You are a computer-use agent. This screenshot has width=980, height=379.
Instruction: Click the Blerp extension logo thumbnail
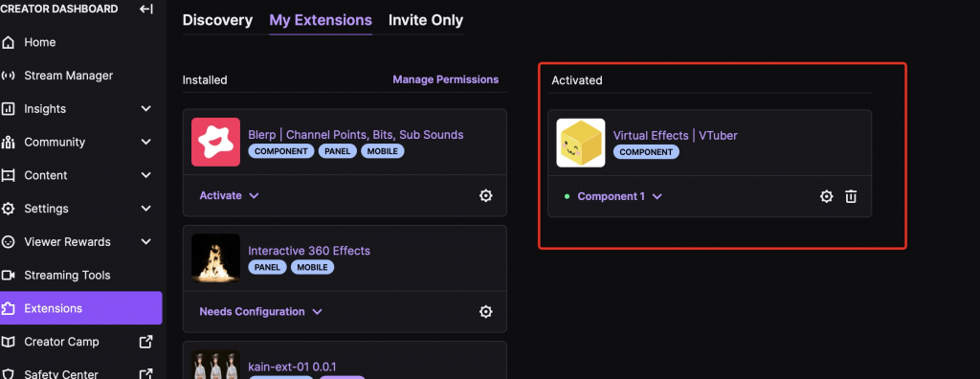(x=215, y=142)
